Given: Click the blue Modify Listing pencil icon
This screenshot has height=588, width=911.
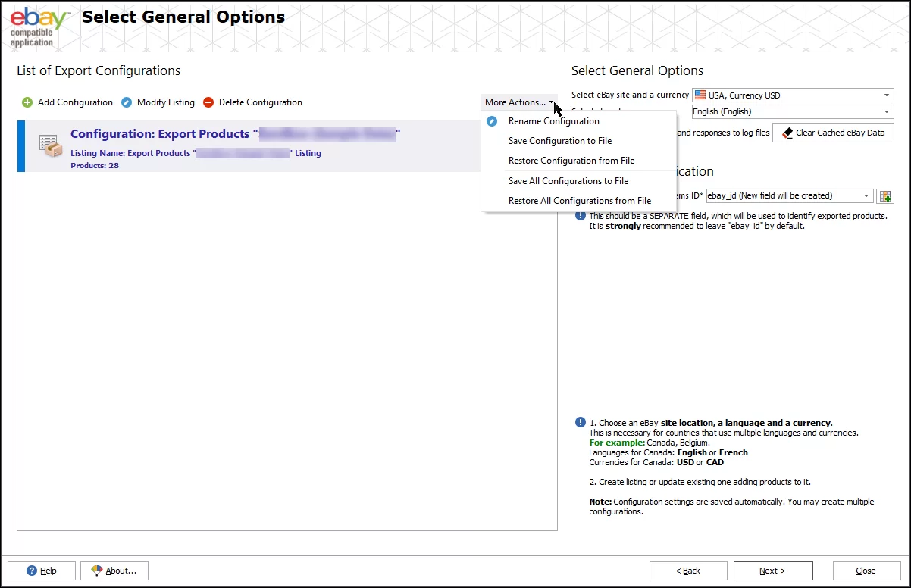Looking at the screenshot, I should (x=127, y=102).
